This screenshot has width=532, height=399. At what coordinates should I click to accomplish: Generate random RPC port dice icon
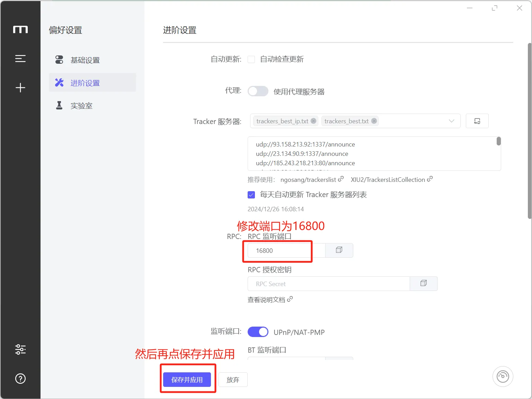click(x=339, y=250)
